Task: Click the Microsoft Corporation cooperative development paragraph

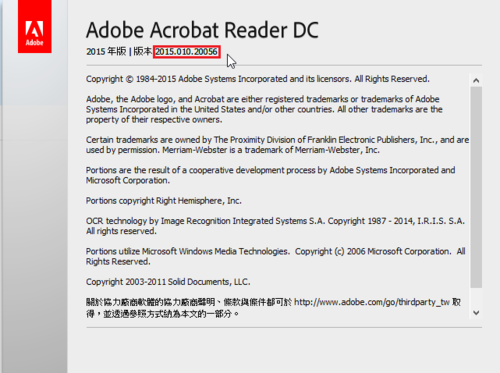Action: pyautogui.click(x=270, y=175)
